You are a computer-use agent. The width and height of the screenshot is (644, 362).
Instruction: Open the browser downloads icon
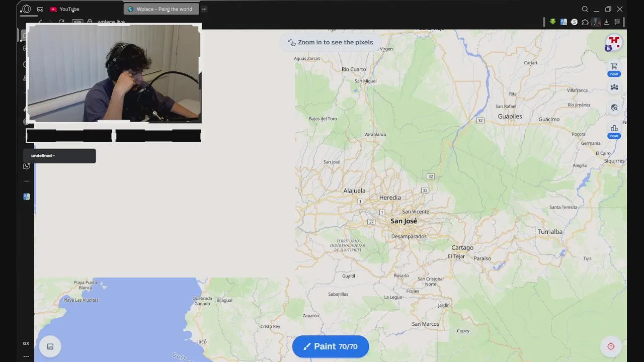coord(606,22)
